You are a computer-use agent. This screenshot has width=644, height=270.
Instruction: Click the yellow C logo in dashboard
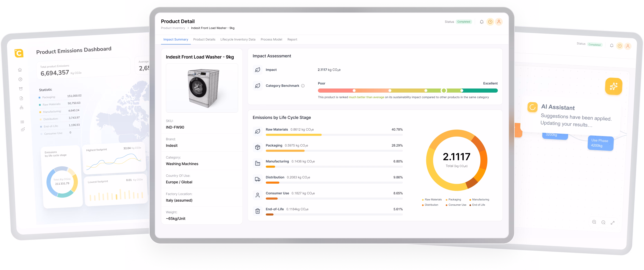(19, 53)
